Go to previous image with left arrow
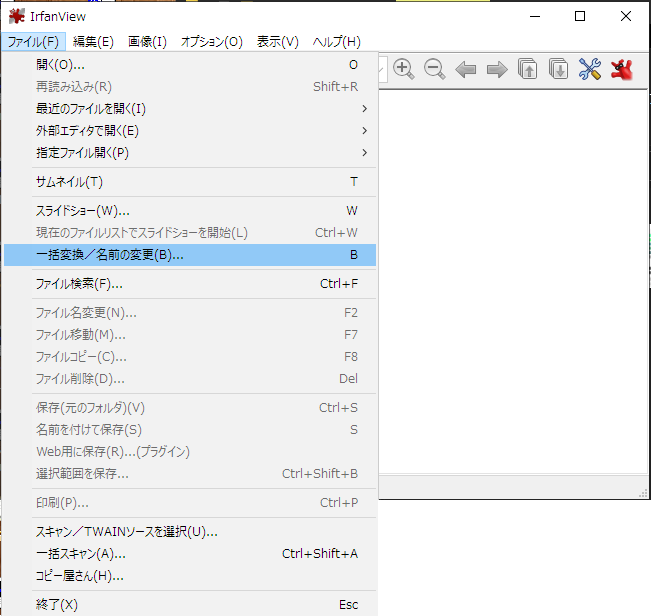The width and height of the screenshot is (651, 616). pos(465,69)
